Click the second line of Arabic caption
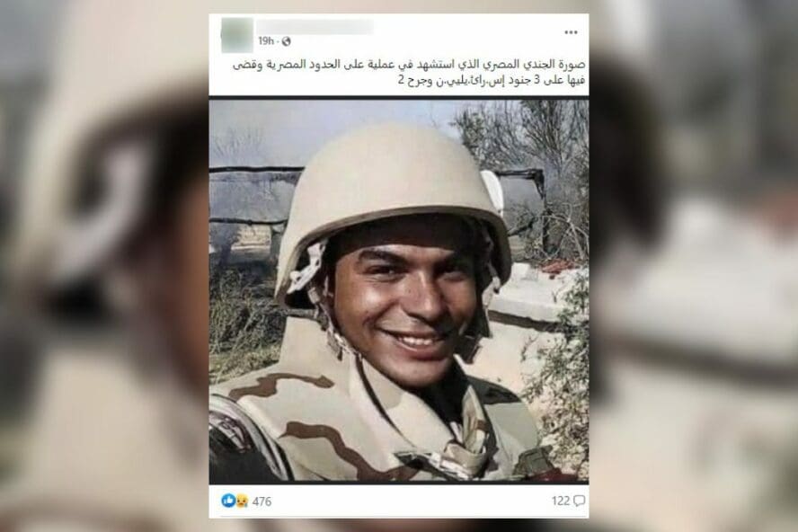798x532 pixels. click(x=492, y=81)
